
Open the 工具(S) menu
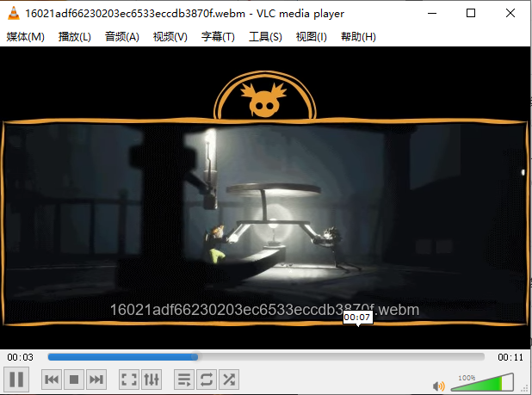coord(264,36)
